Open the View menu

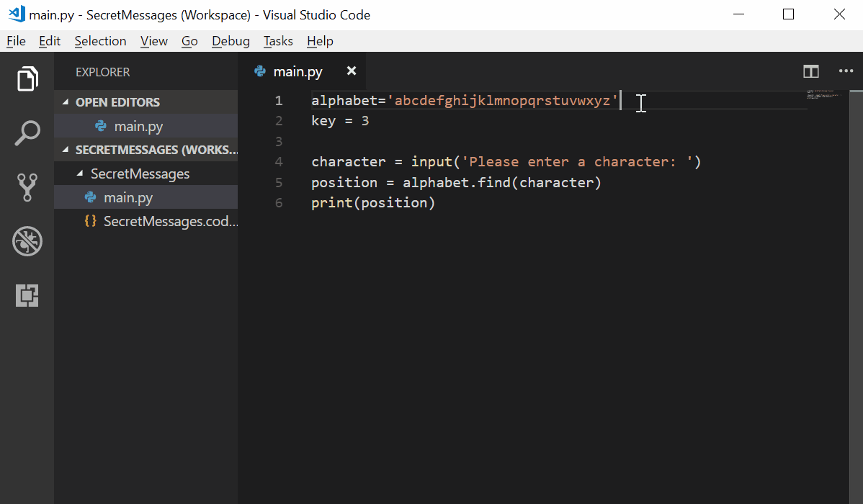(153, 41)
